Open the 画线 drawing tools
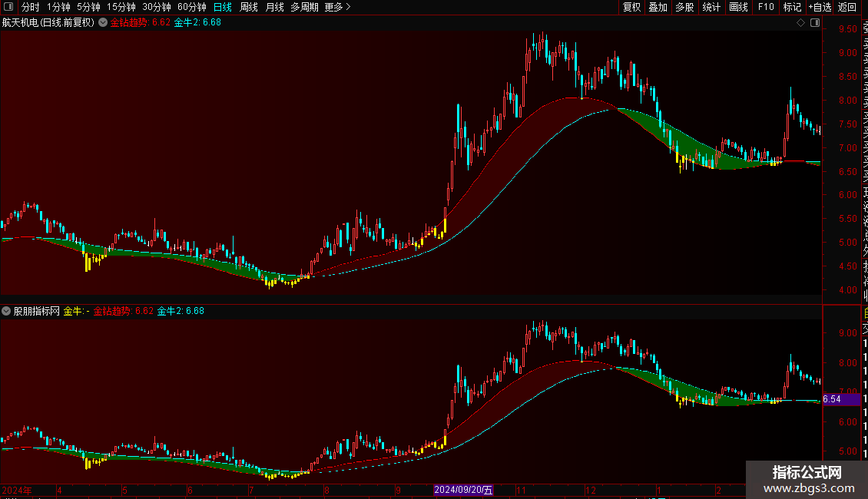Image resolution: width=868 pixels, height=499 pixels. [x=738, y=7]
